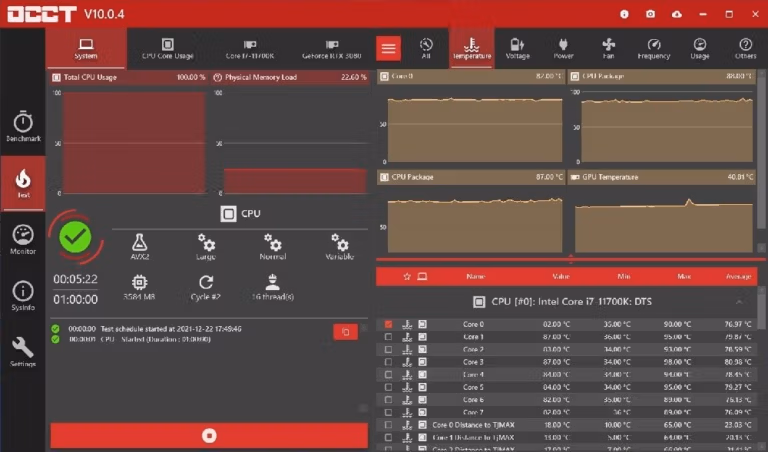This screenshot has width=768, height=452.
Task: Open the Core i7-11700K tab
Action: (250, 48)
